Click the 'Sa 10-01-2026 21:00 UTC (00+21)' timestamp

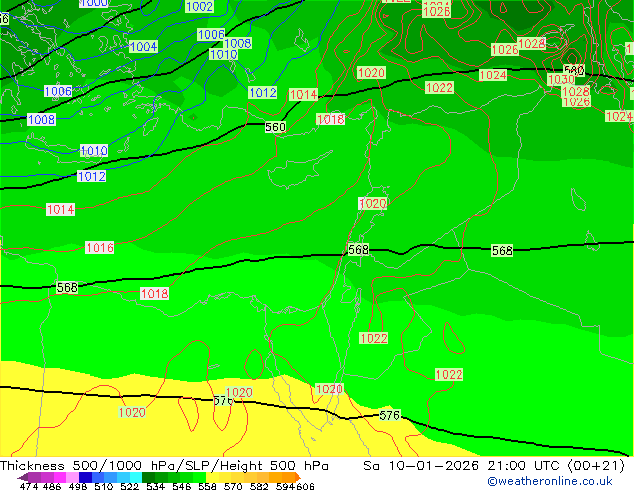[x=494, y=466]
